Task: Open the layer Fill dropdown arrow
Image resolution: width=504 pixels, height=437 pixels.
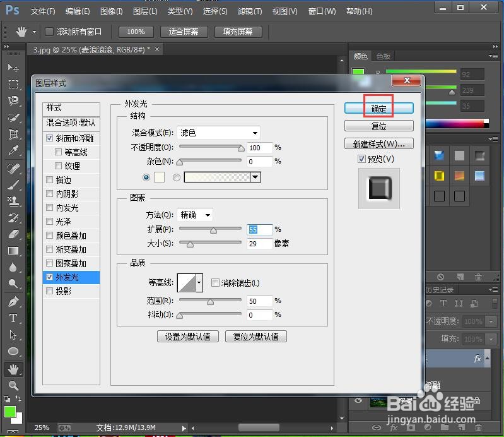Action: coord(491,339)
